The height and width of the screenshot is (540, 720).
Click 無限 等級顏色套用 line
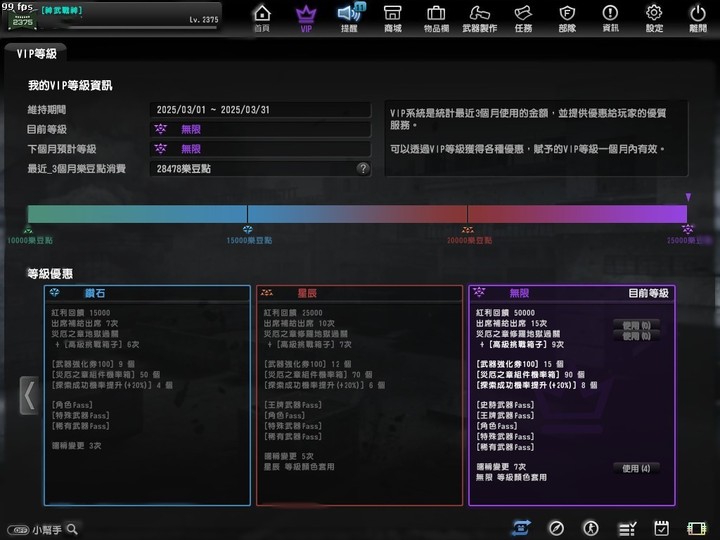click(x=511, y=478)
